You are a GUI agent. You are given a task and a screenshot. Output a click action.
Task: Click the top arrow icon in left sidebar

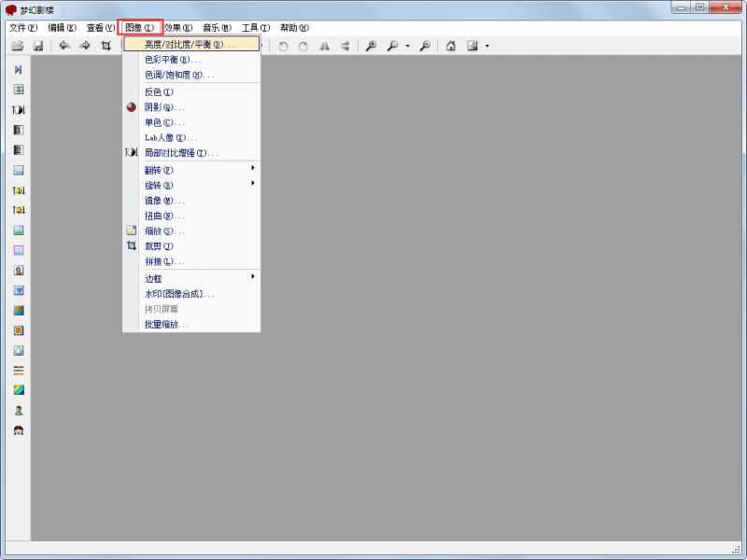18,70
